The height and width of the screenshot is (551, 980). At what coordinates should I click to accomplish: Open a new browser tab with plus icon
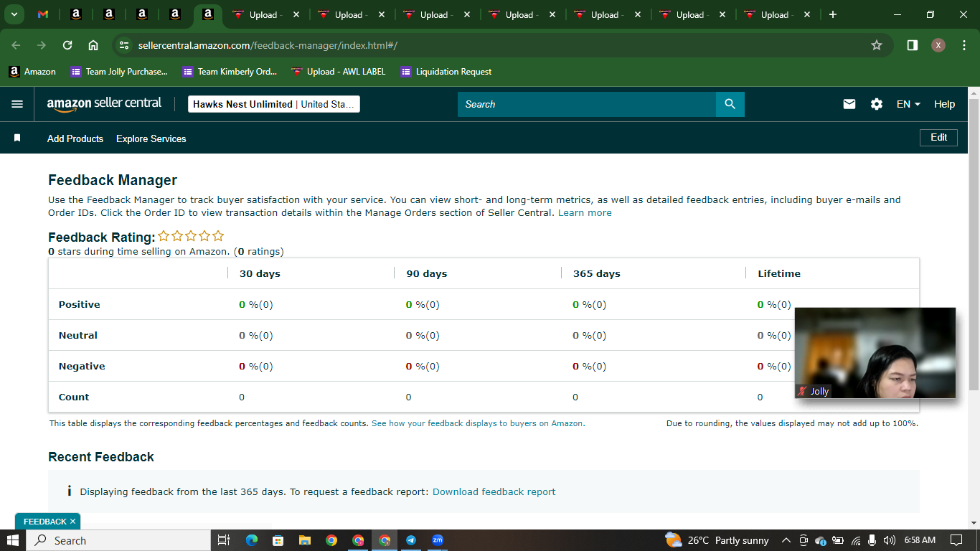click(832, 14)
